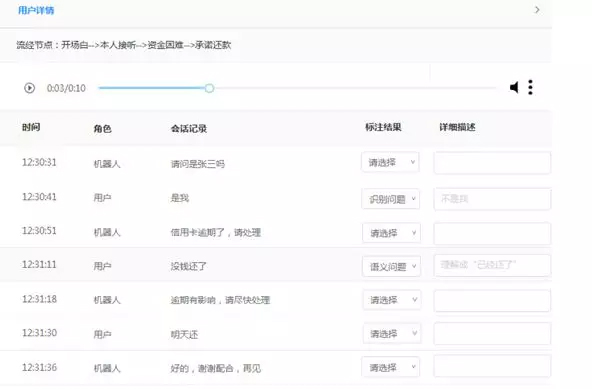Image resolution: width=592 pixels, height=389 pixels.
Task: Select the 信用卡逾期了，请处理 conversation row
Action: (x=276, y=232)
